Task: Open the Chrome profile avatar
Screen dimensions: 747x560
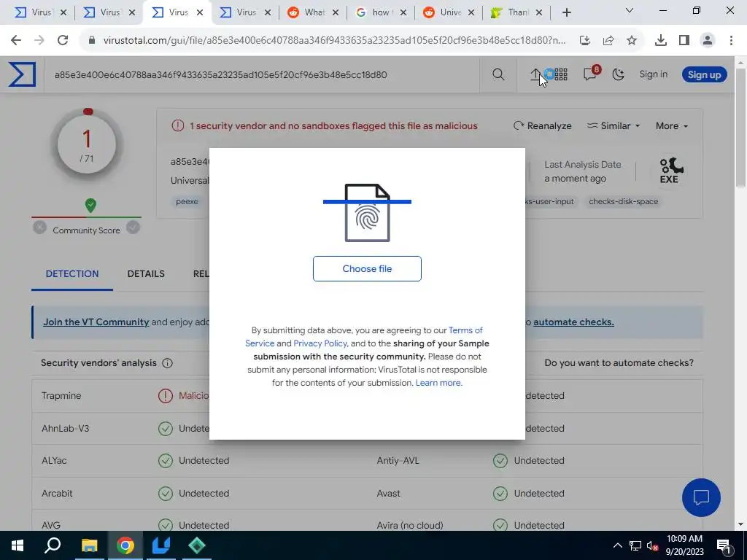Action: click(708, 41)
